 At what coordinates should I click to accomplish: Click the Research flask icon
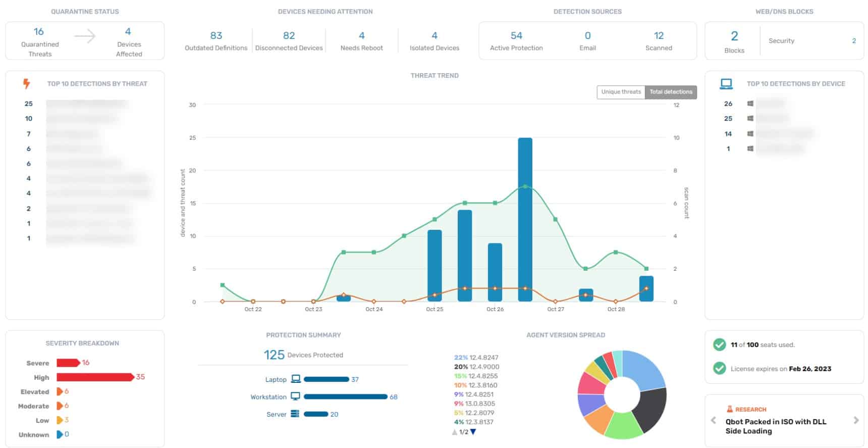point(729,409)
